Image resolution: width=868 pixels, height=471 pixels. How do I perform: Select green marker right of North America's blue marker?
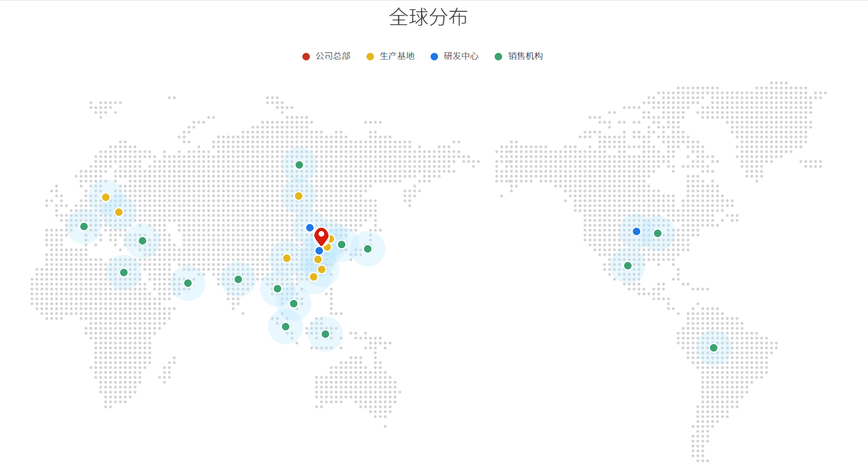(658, 233)
